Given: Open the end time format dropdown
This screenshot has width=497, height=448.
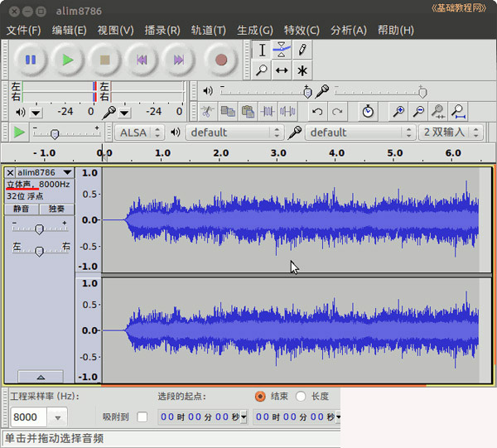Looking at the screenshot, I should (338, 417).
